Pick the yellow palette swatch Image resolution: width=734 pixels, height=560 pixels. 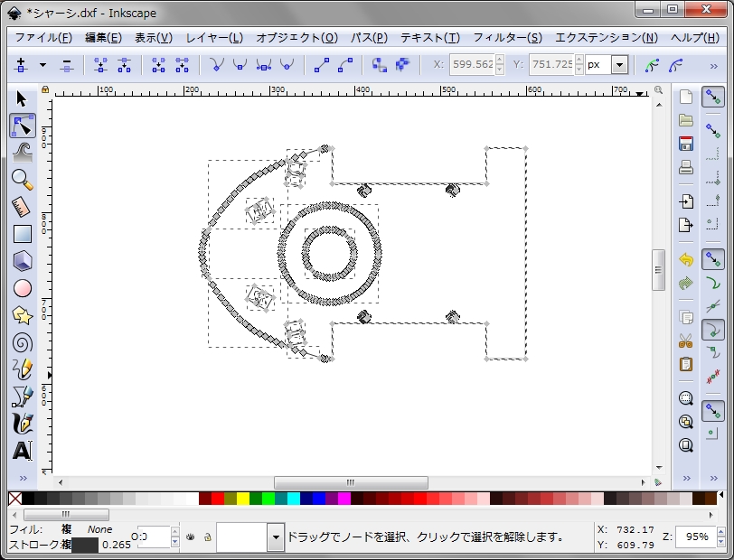243,499
